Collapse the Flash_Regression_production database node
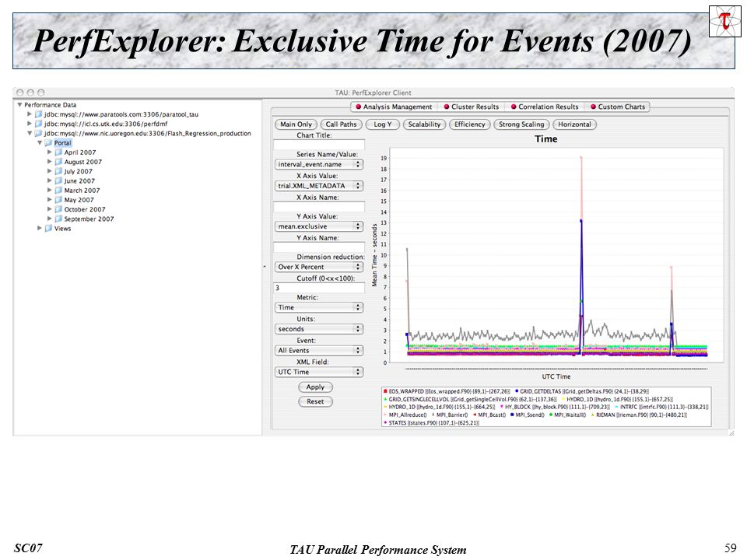The width and height of the screenshot is (747, 560). pos(30,133)
